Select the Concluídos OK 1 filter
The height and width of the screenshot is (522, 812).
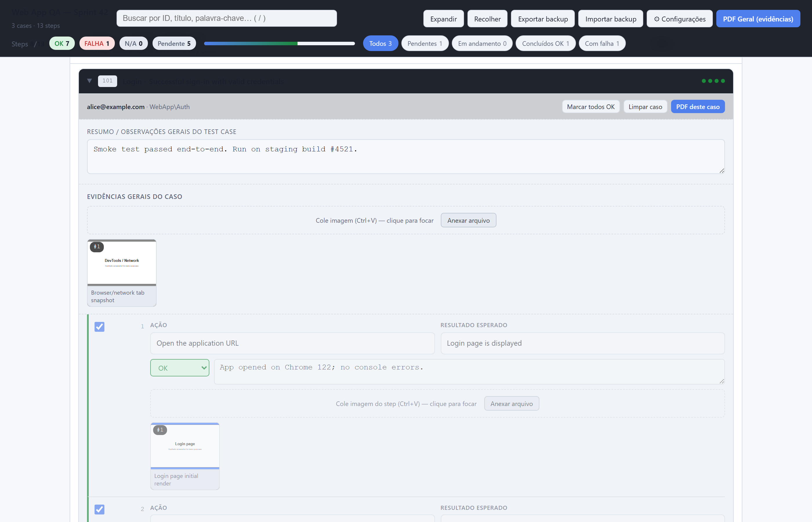click(545, 43)
